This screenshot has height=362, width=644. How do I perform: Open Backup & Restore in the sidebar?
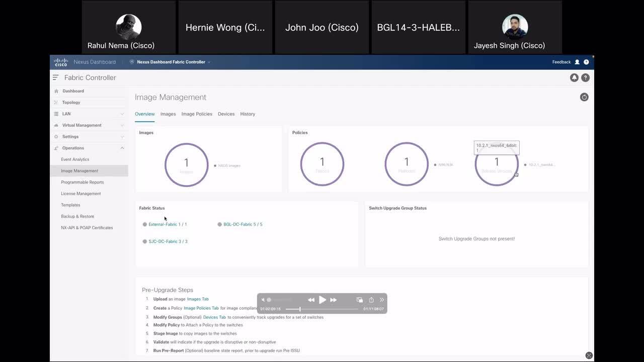point(77,216)
